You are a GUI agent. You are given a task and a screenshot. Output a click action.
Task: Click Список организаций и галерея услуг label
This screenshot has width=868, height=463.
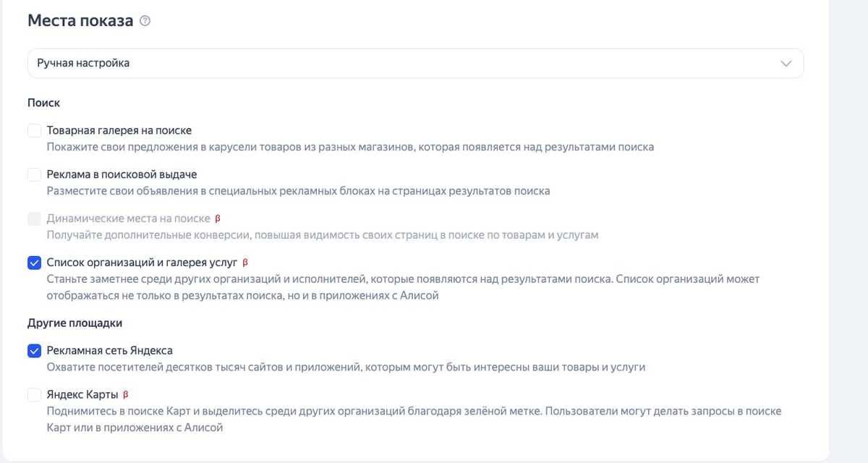(x=142, y=263)
